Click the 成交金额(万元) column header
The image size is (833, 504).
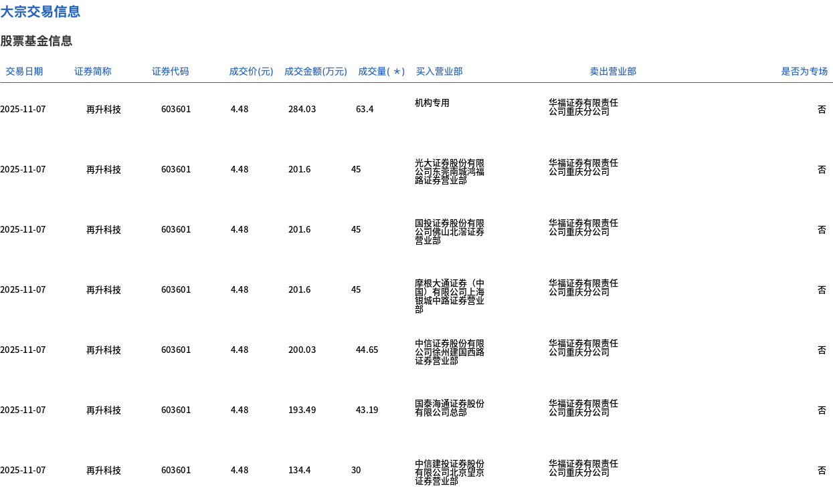click(315, 72)
